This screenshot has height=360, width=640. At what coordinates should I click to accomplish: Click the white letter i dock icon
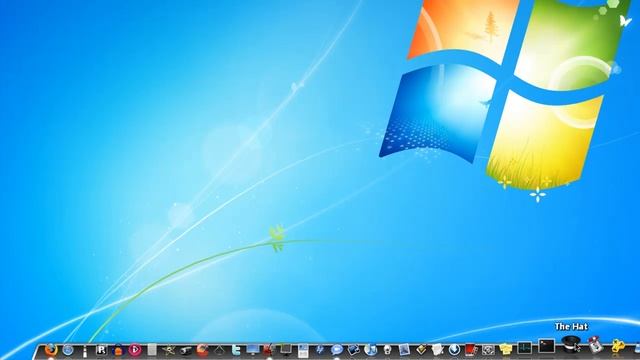[x=85, y=351]
